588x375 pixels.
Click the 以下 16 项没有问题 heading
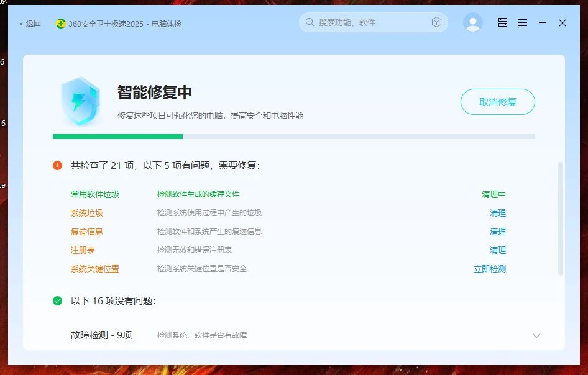click(x=113, y=301)
